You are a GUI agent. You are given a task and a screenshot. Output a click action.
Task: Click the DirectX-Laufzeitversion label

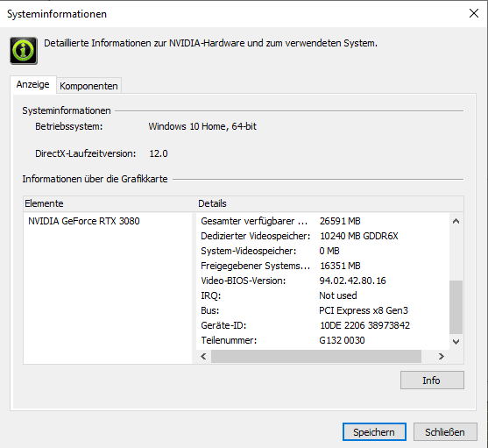click(86, 153)
